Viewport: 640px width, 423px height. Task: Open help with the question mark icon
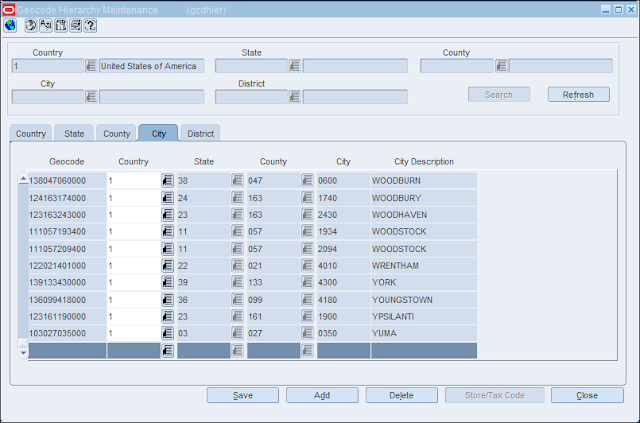click(90, 26)
